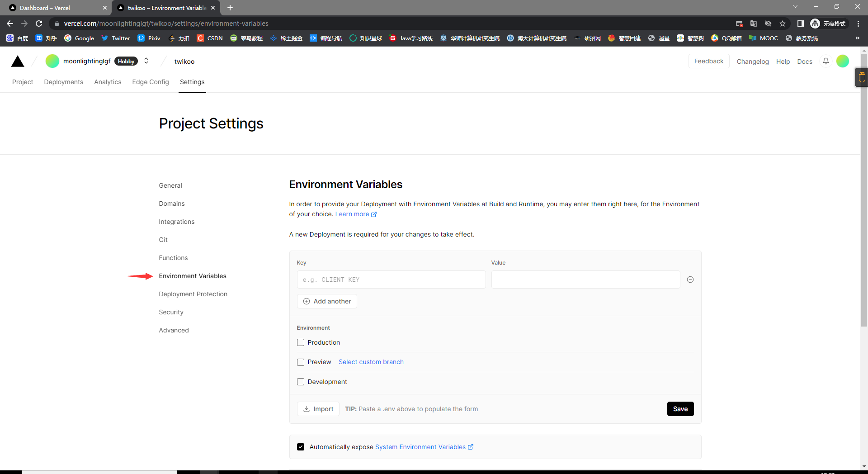Open Chrome's three-dot menu

coord(858,24)
